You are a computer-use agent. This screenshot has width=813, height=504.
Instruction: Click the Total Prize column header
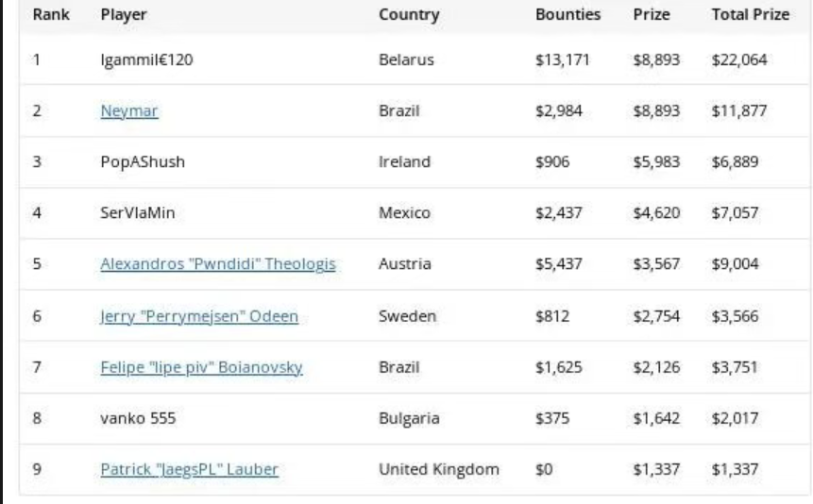750,15
